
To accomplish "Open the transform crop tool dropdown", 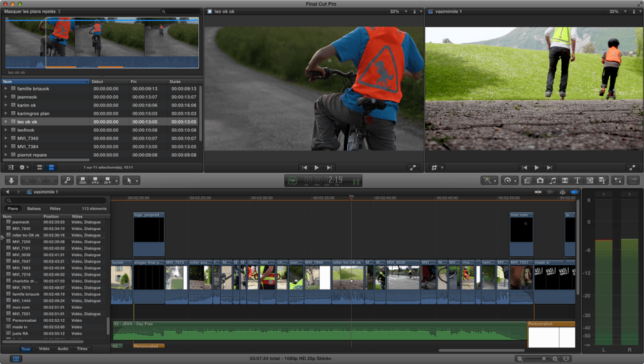I will pos(437,168).
